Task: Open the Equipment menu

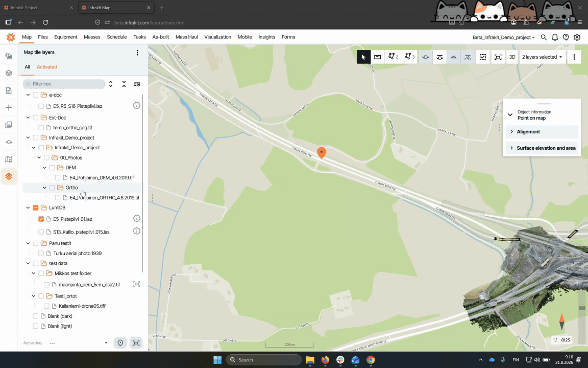Action: point(66,37)
